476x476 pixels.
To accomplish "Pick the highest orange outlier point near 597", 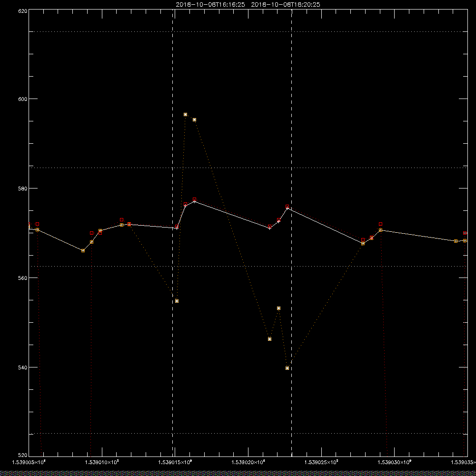I will point(186,114).
